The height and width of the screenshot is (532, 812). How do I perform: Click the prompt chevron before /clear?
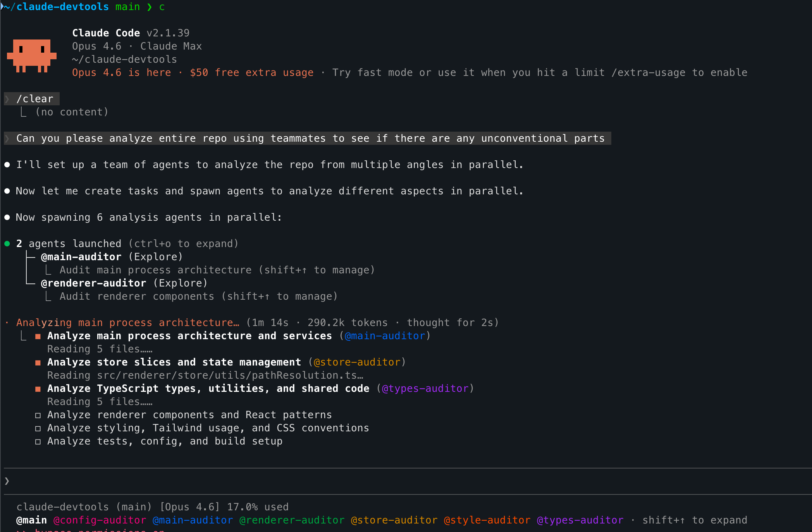click(7, 99)
